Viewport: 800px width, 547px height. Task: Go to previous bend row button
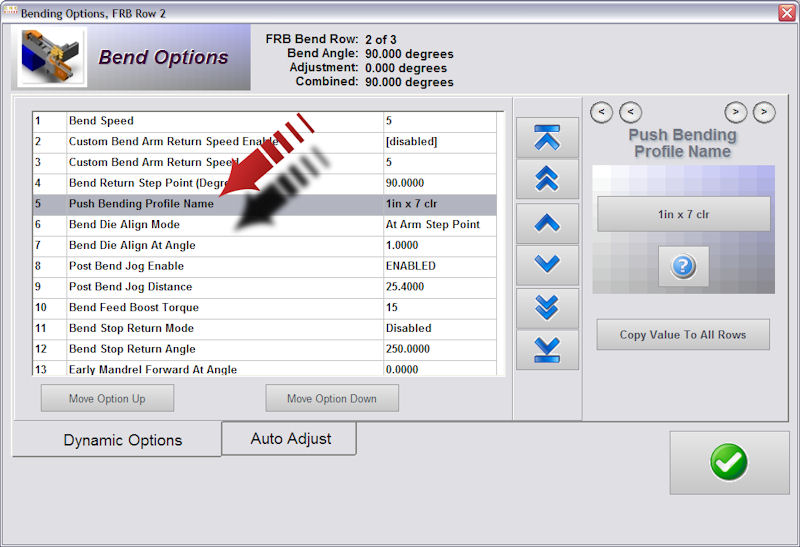[631, 112]
